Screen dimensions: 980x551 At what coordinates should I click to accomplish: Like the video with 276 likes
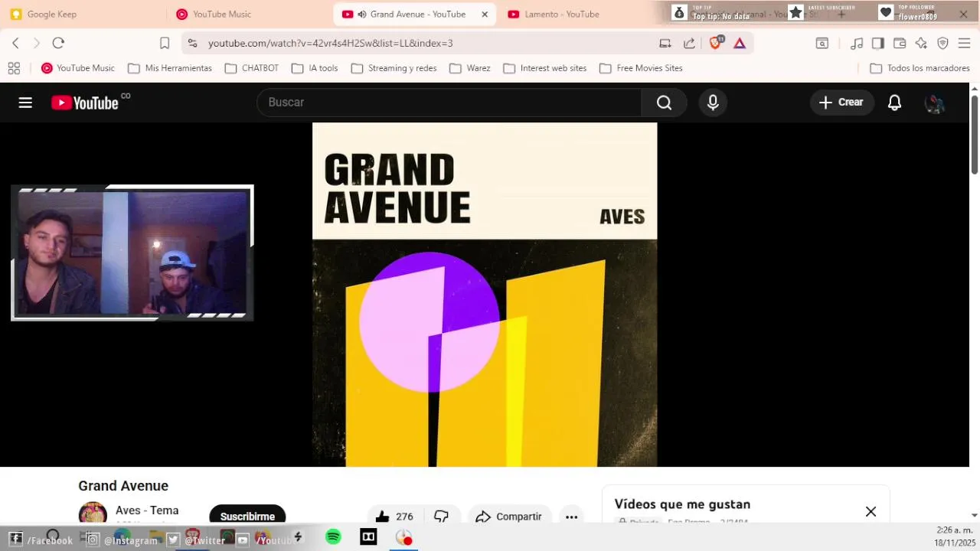[394, 517]
